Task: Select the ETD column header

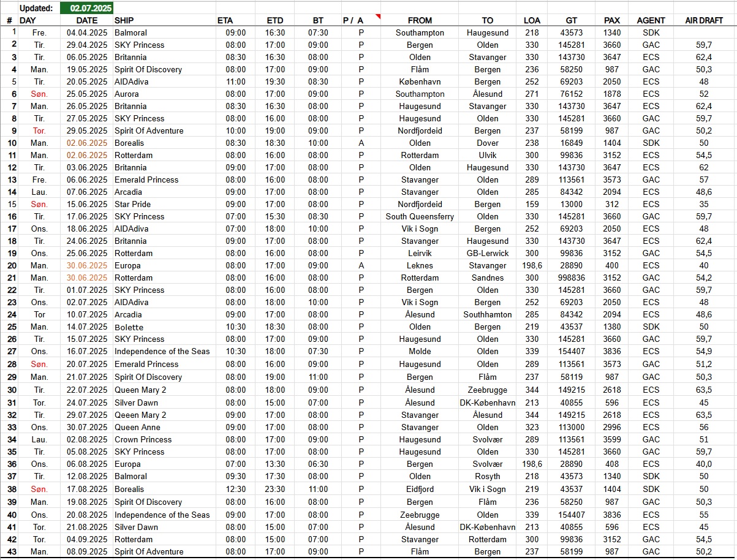Action: 275,20
